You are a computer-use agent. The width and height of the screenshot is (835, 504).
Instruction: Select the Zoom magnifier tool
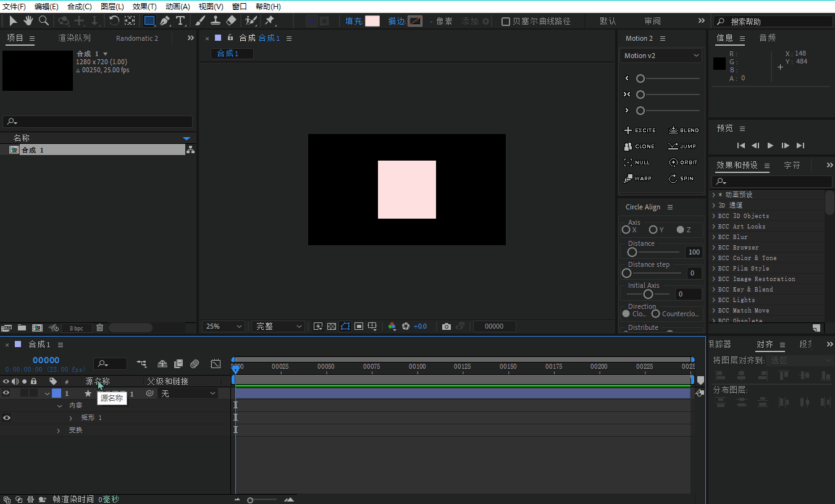[44, 21]
